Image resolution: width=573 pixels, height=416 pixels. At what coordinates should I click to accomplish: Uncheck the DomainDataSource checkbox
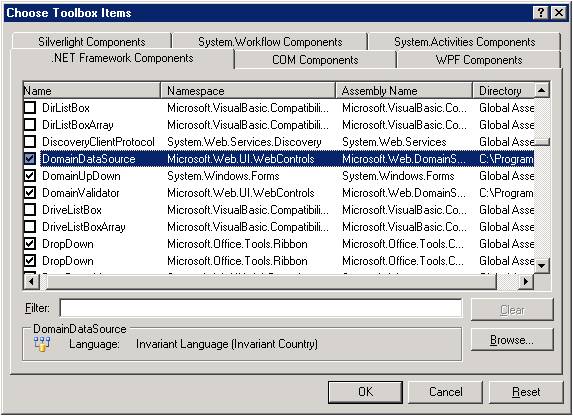click(30, 159)
